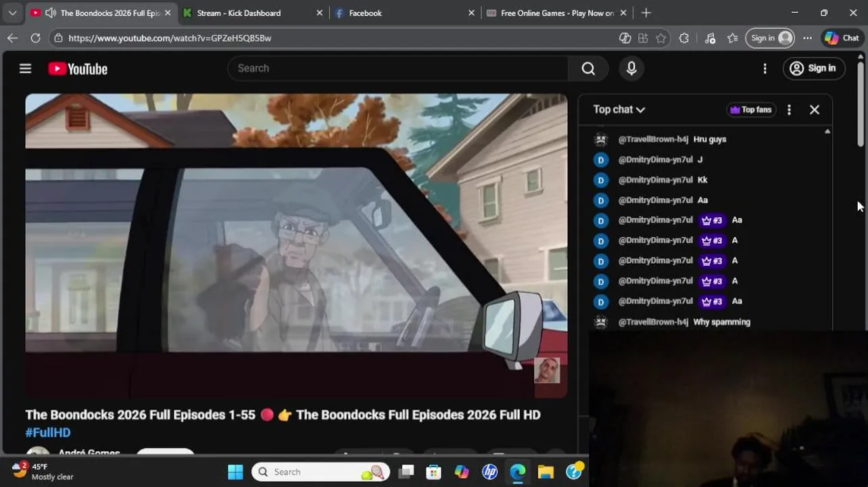The height and width of the screenshot is (487, 868).
Task: Mute the Boondocks tab via speaker icon
Action: pyautogui.click(x=50, y=13)
